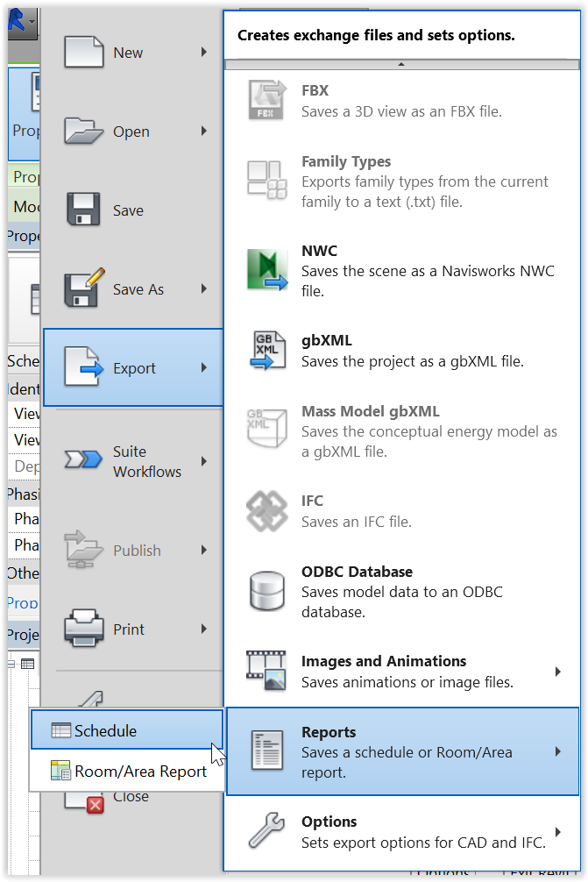Expand the Open submenu arrow
588x882 pixels.
(204, 131)
